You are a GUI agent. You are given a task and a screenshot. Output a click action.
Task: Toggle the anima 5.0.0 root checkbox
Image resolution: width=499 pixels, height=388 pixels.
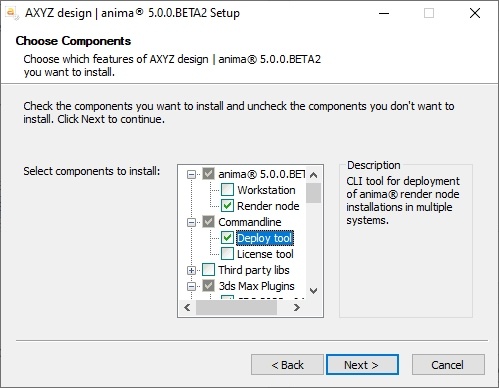209,174
